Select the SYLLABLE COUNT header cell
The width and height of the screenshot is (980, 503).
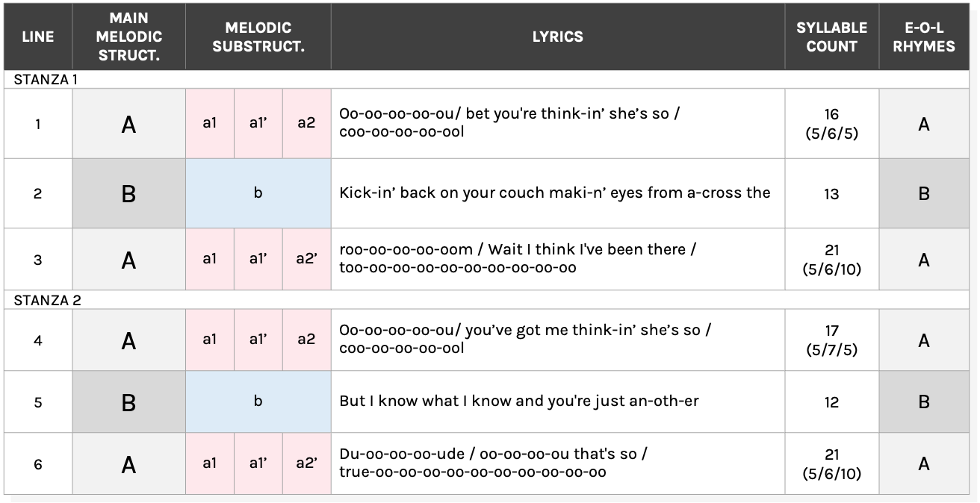(x=831, y=37)
